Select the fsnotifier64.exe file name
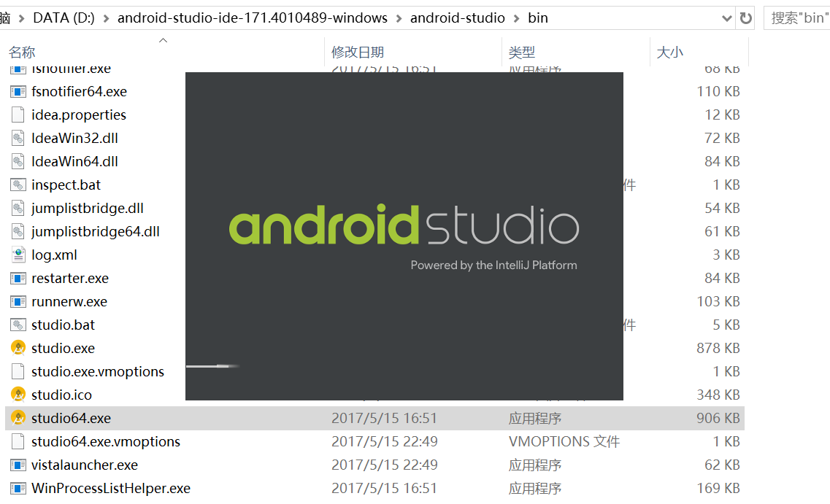 (79, 91)
